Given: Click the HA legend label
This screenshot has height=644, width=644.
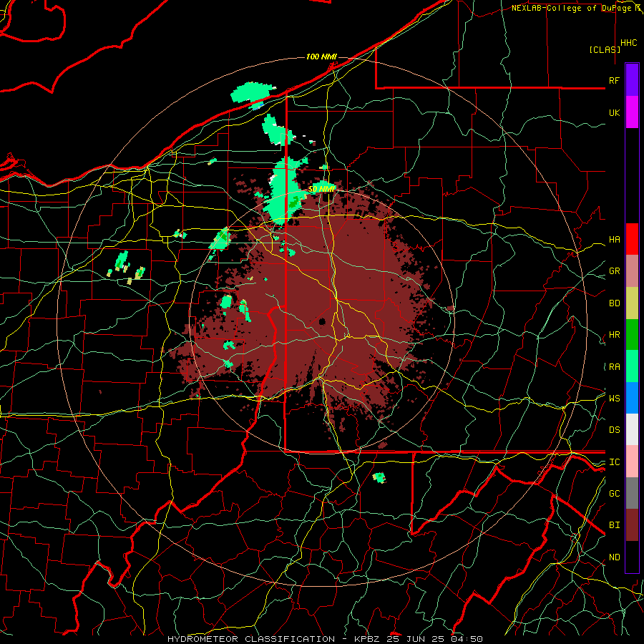Looking at the screenshot, I should click(614, 240).
